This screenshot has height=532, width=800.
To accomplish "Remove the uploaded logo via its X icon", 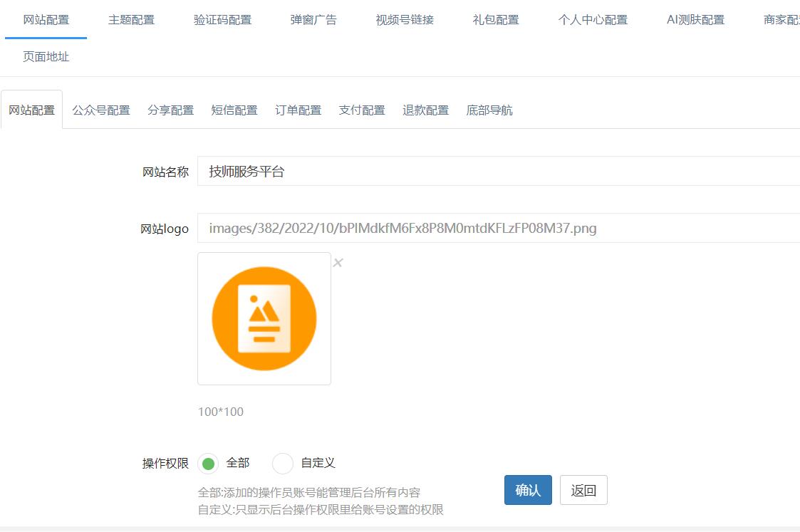I will [338, 262].
